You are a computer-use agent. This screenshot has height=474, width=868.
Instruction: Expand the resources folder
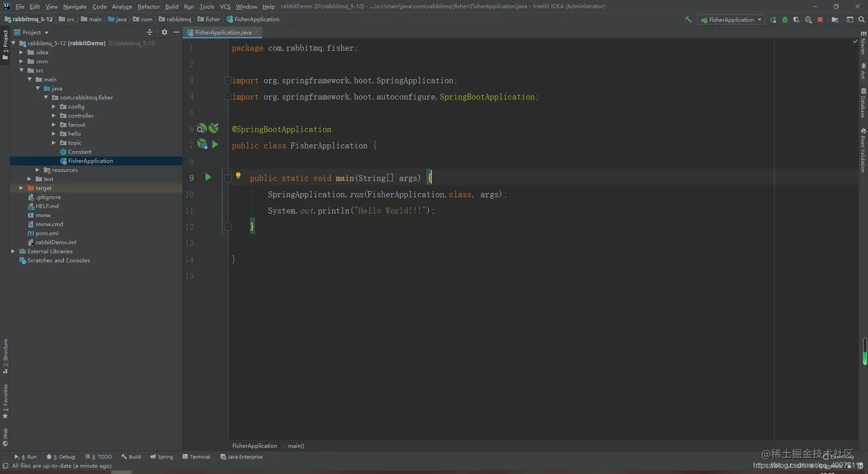[x=38, y=170]
